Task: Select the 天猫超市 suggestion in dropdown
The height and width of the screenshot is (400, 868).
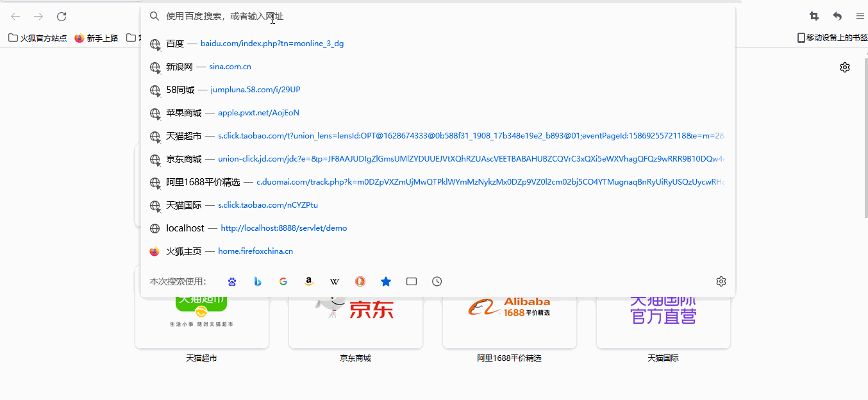Action: 438,136
